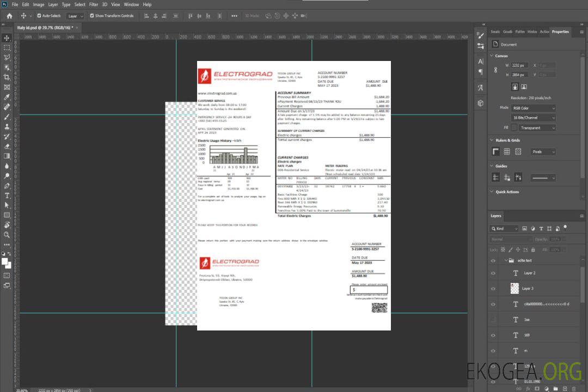Screen dimensions: 588x392
Task: Choose the Clone Stamp tool
Action: pyautogui.click(x=7, y=126)
